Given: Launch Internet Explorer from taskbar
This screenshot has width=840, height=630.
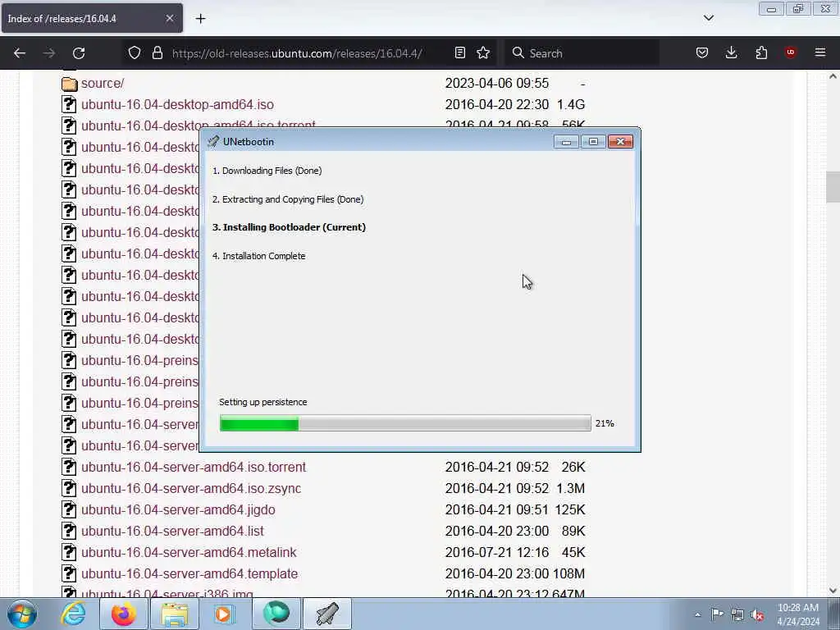Looking at the screenshot, I should tap(73, 614).
